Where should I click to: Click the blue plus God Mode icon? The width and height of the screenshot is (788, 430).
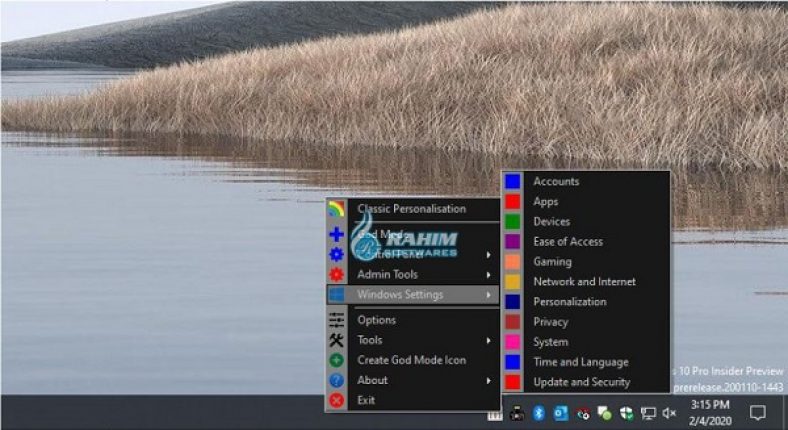(x=336, y=235)
